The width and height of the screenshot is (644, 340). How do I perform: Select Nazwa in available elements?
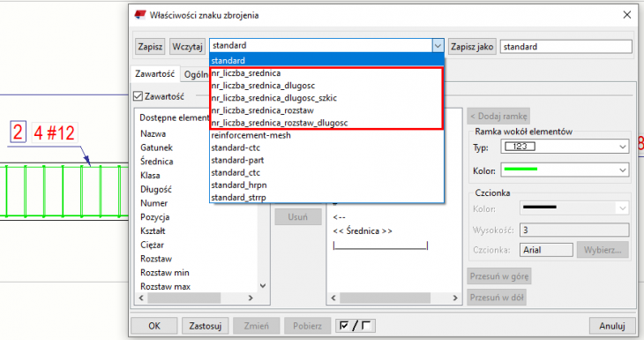154,133
